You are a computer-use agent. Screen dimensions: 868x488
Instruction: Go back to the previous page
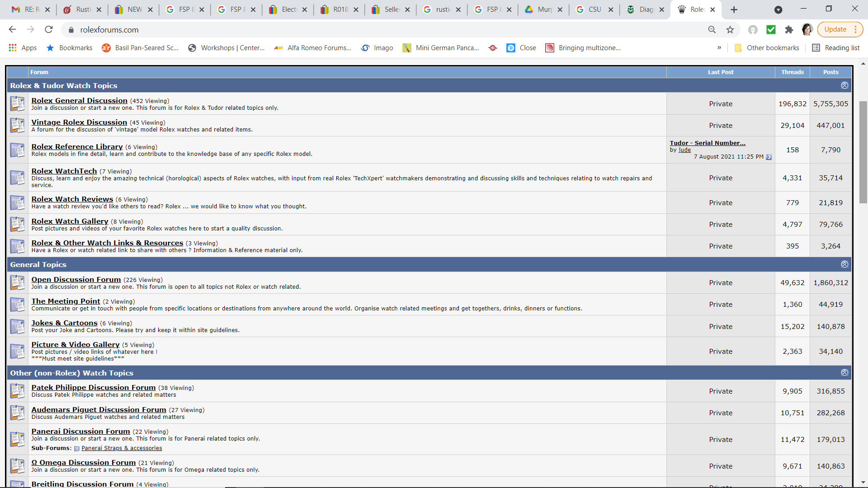(13, 30)
